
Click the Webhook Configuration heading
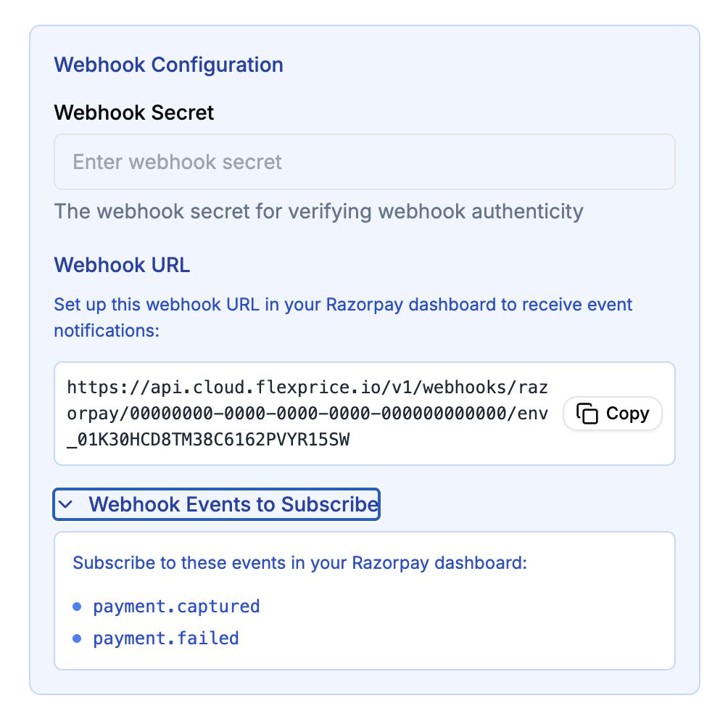pos(168,65)
